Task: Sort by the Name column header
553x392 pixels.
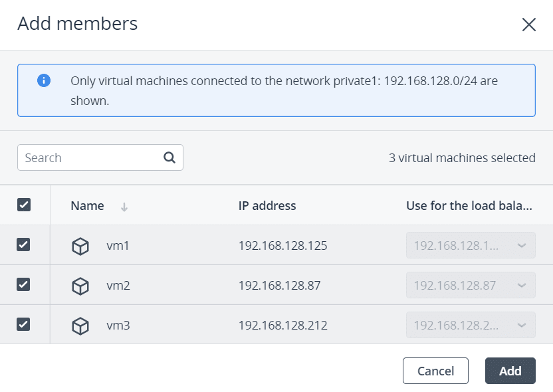Action: tap(87, 206)
